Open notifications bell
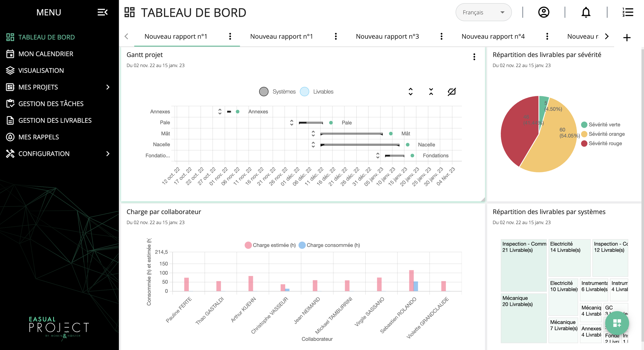The image size is (644, 350). click(x=586, y=12)
